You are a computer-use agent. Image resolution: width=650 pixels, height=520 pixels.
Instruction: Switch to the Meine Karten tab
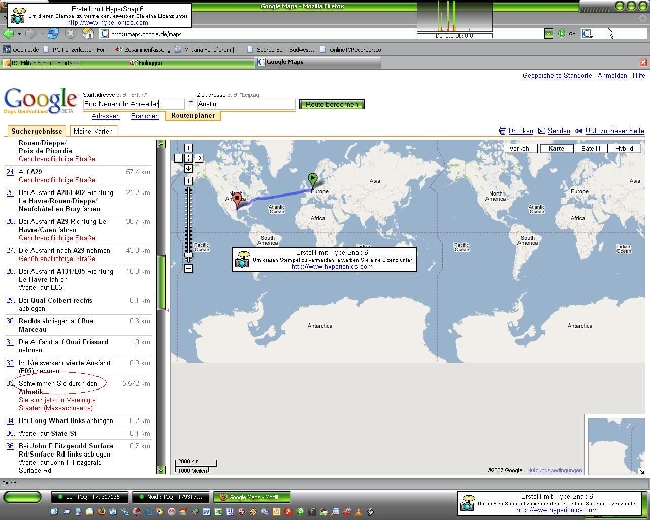[93, 131]
